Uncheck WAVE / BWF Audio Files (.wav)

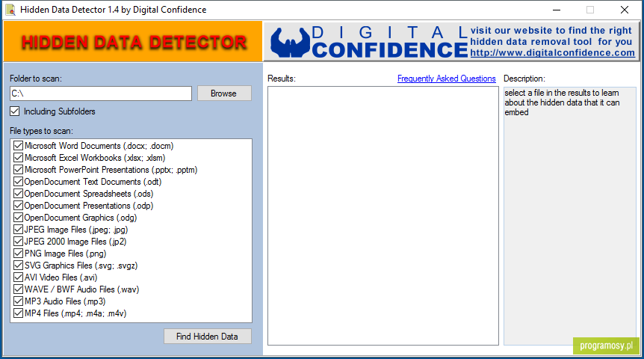[x=18, y=289]
